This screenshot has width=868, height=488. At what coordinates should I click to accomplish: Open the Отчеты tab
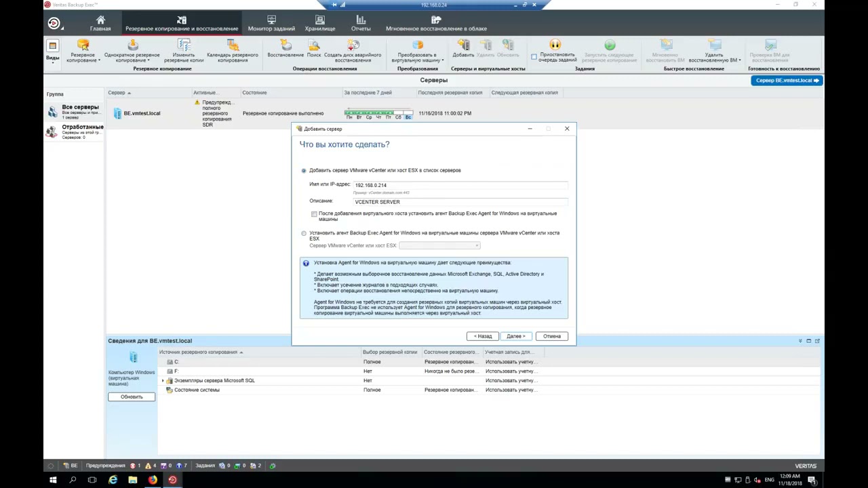coord(361,24)
